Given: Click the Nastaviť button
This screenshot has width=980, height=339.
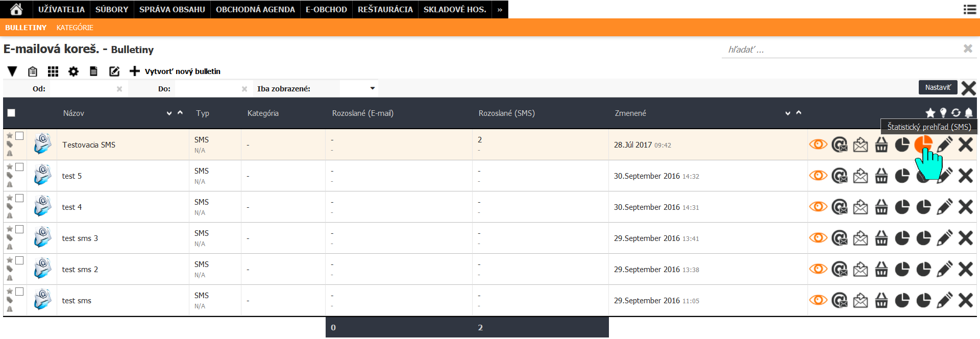Looking at the screenshot, I should tap(938, 87).
